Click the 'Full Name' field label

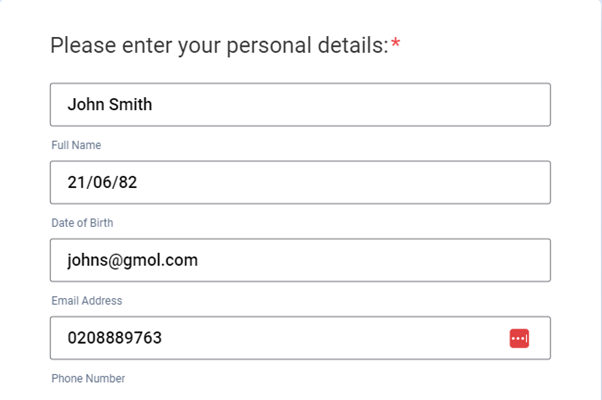point(76,145)
